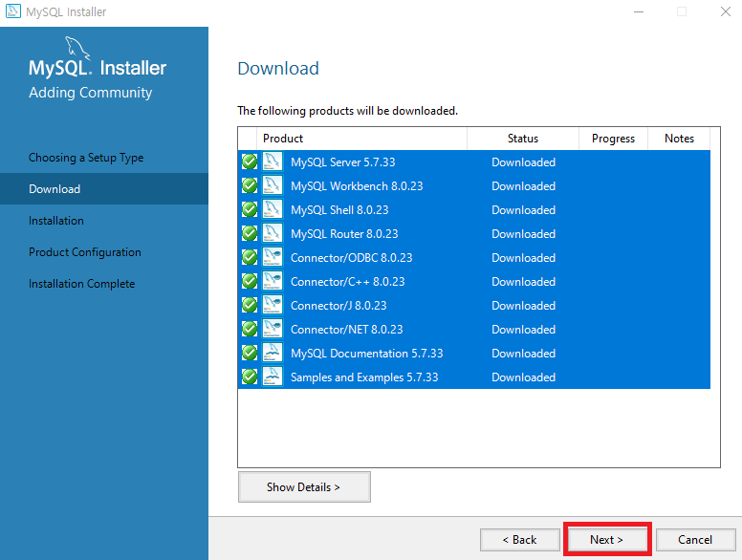Image resolution: width=742 pixels, height=560 pixels.
Task: Click green checkmark beside MySQL Documentation 5.7.33
Action: (x=250, y=353)
